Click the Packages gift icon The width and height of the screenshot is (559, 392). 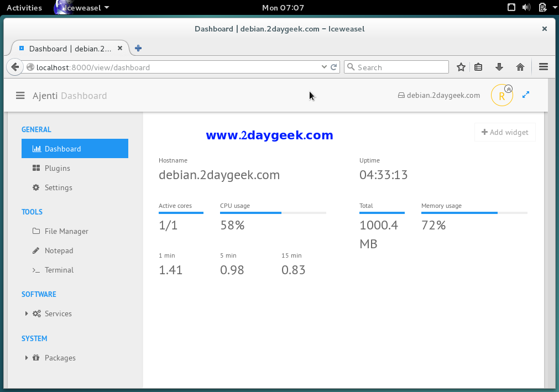36,357
